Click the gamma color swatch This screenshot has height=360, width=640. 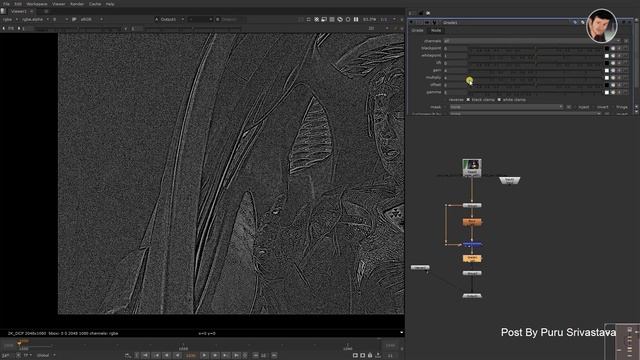pyautogui.click(x=607, y=92)
